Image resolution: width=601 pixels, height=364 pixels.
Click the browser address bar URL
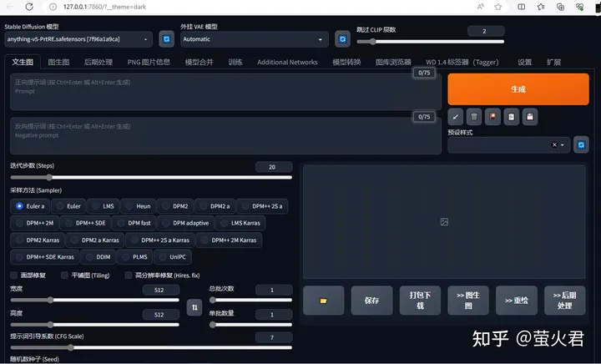pyautogui.click(x=104, y=7)
